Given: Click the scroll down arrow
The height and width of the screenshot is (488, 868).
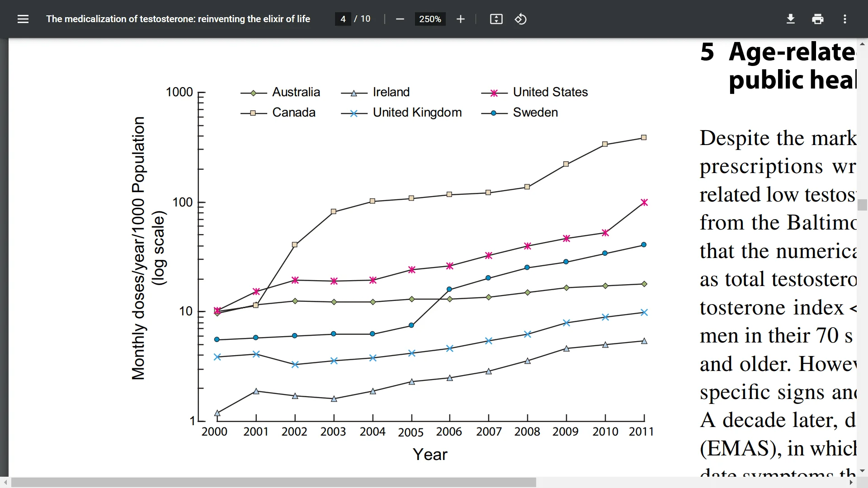Looking at the screenshot, I should [862, 471].
